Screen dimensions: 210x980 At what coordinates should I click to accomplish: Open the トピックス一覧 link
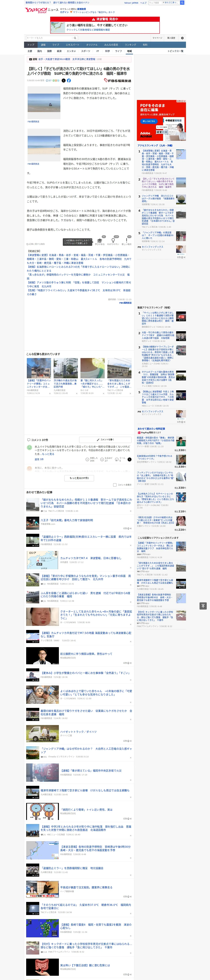click(175, 51)
